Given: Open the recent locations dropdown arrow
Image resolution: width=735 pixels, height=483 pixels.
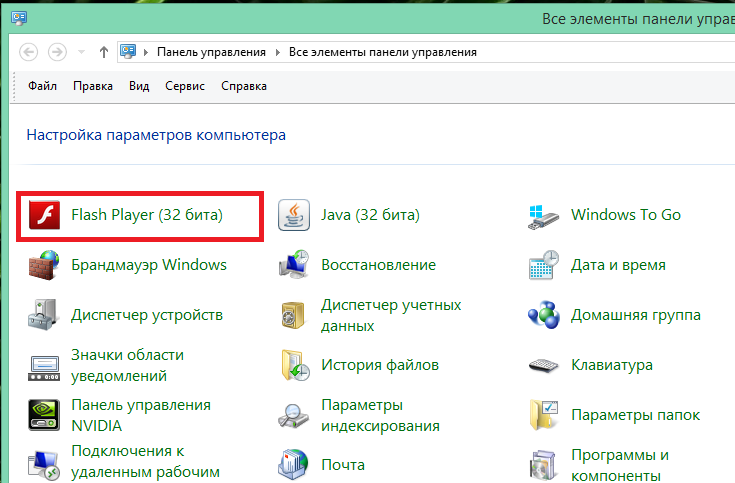Looking at the screenshot, I should 82,52.
